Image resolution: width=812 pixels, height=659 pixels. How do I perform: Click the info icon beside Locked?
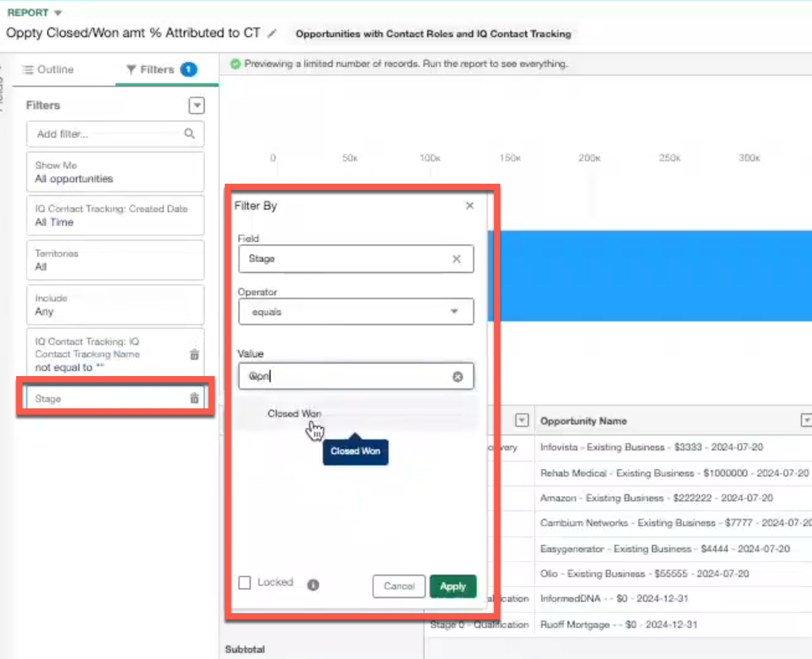[313, 585]
